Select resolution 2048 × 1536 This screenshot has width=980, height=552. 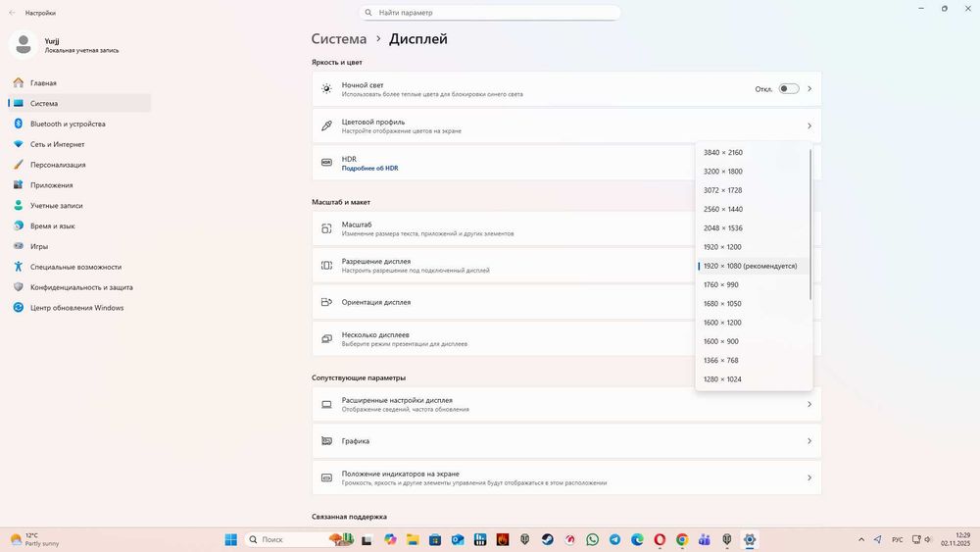[753, 228]
